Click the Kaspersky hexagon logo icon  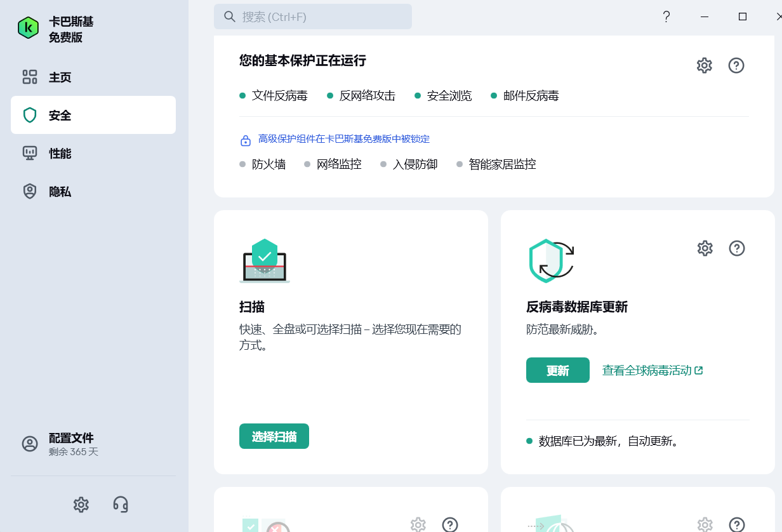29,28
